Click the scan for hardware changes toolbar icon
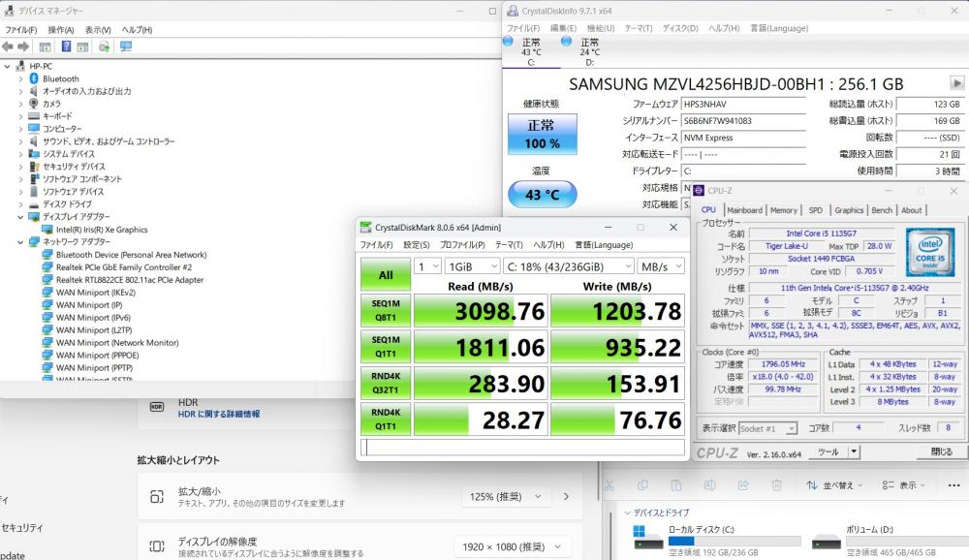The height and width of the screenshot is (560, 969). pos(126,47)
